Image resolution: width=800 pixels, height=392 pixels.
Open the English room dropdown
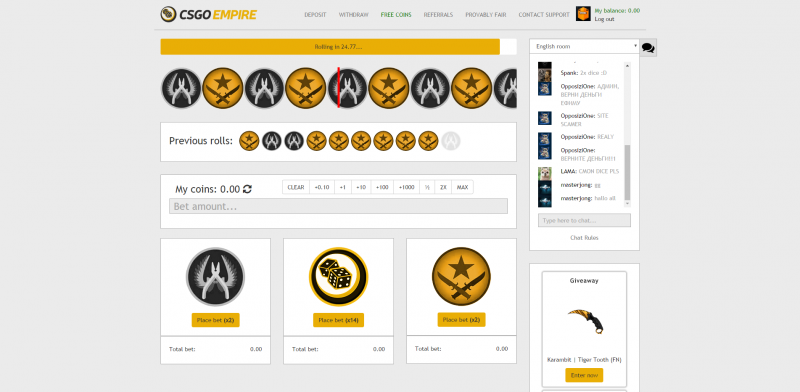pyautogui.click(x=584, y=46)
